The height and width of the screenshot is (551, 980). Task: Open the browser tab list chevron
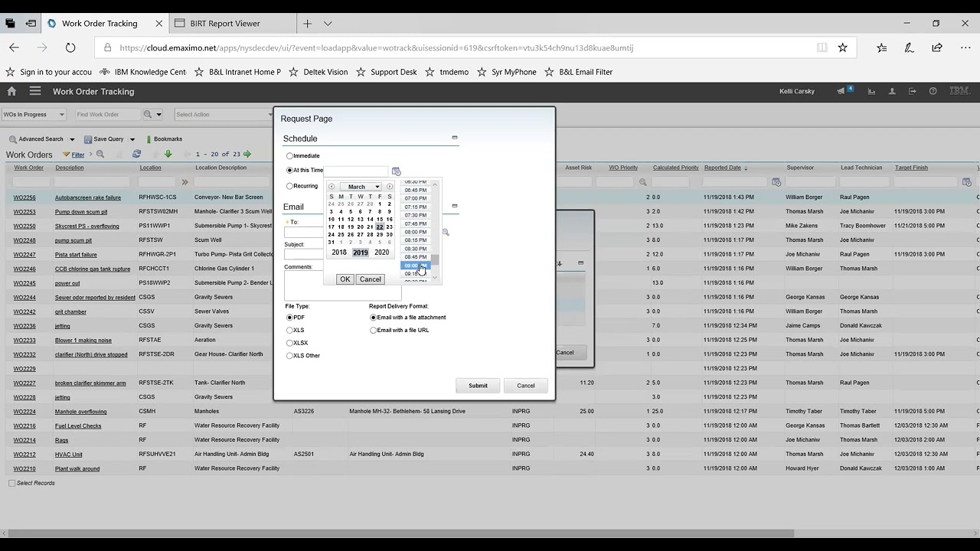point(328,24)
